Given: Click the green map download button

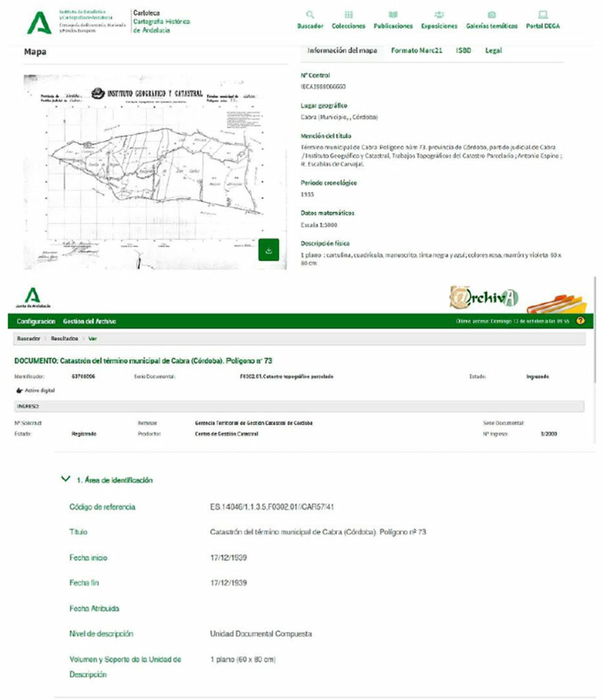Looking at the screenshot, I should click(269, 250).
